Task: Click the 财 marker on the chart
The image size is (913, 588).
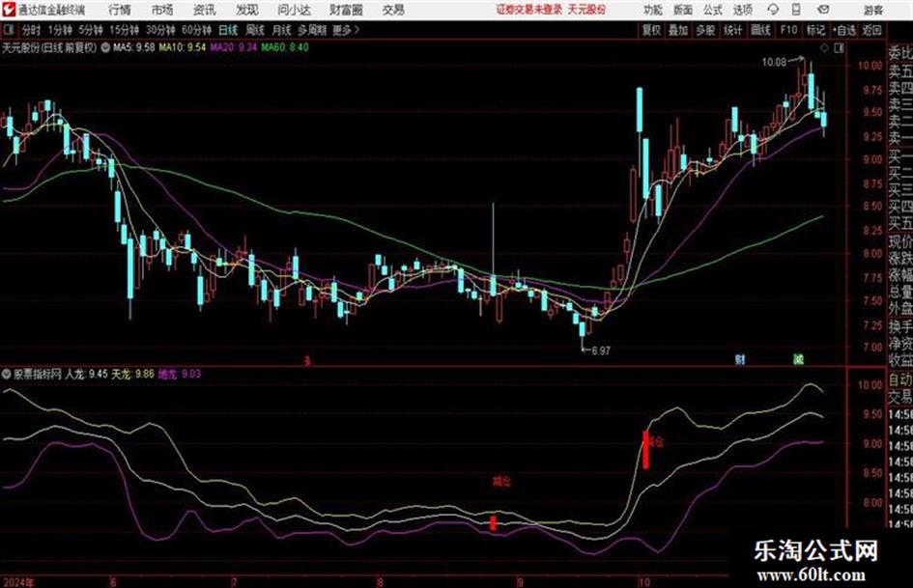Action: [x=739, y=359]
